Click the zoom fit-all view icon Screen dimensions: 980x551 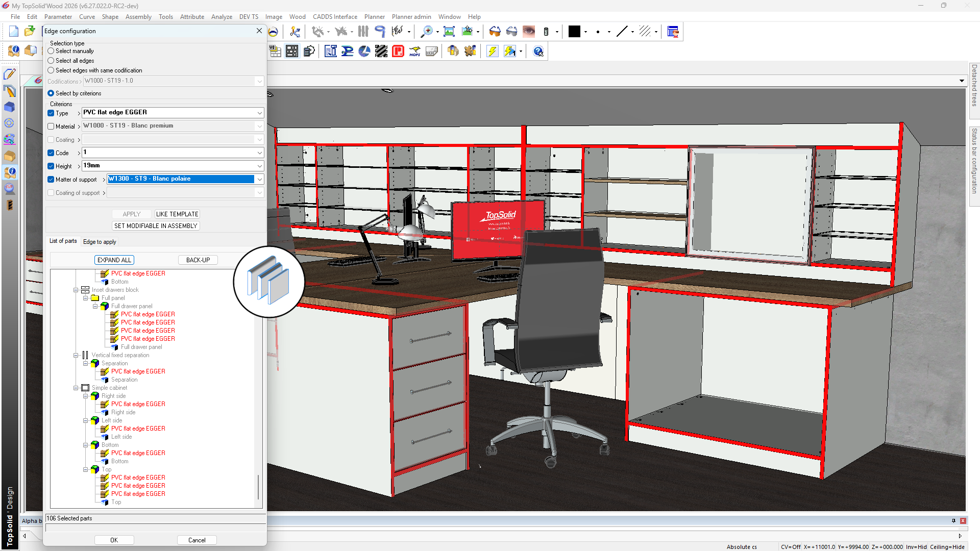point(449,32)
